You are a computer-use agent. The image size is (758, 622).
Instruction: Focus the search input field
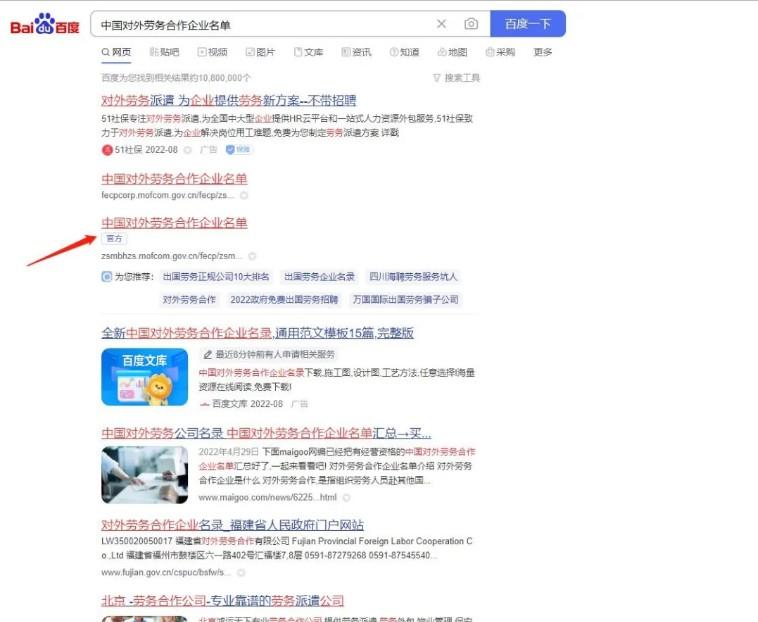[x=263, y=24]
